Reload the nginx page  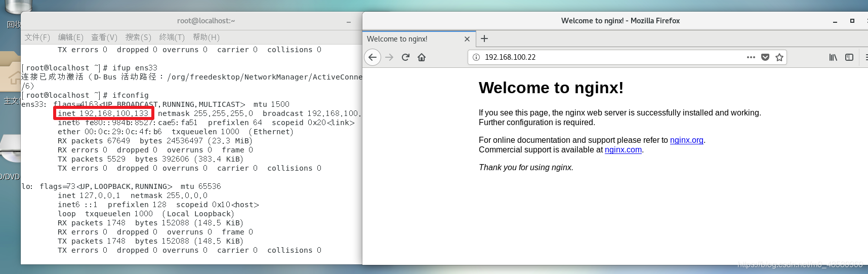click(x=405, y=57)
